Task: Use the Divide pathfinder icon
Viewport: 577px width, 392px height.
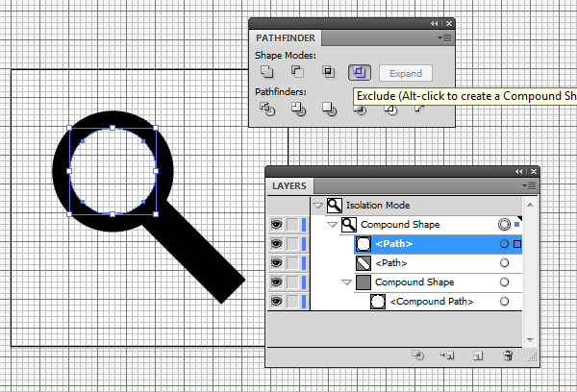Action: click(x=267, y=110)
